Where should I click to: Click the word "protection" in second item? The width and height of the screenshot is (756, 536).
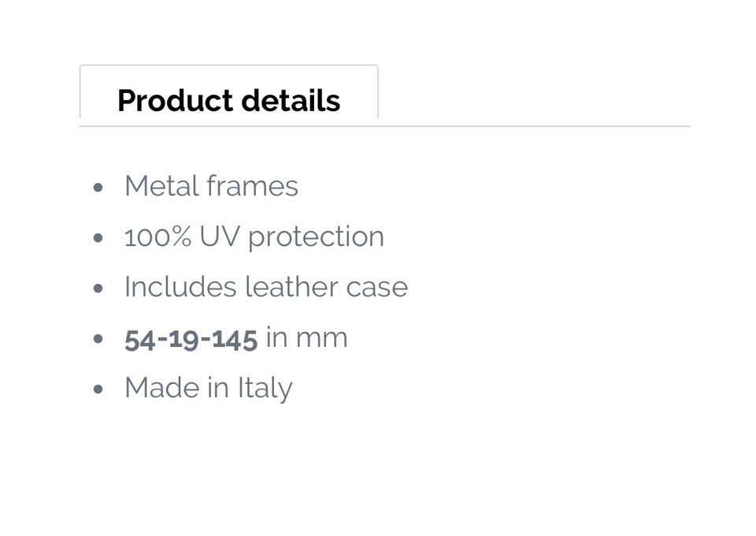tap(316, 237)
